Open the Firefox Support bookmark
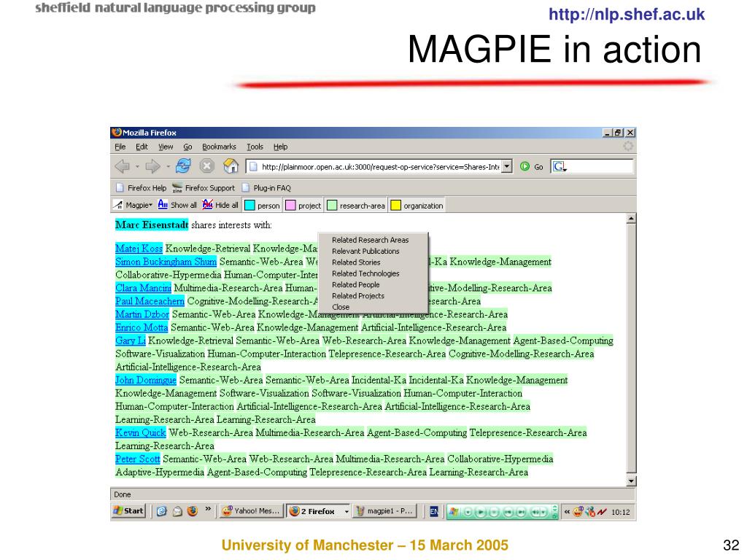The height and width of the screenshot is (560, 747). 204,187
